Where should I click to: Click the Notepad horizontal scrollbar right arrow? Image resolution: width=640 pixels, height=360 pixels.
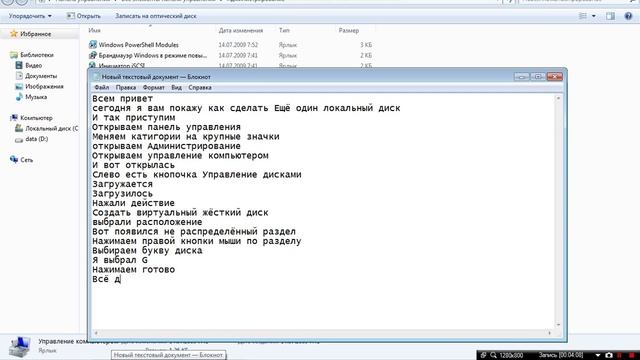click(550, 333)
